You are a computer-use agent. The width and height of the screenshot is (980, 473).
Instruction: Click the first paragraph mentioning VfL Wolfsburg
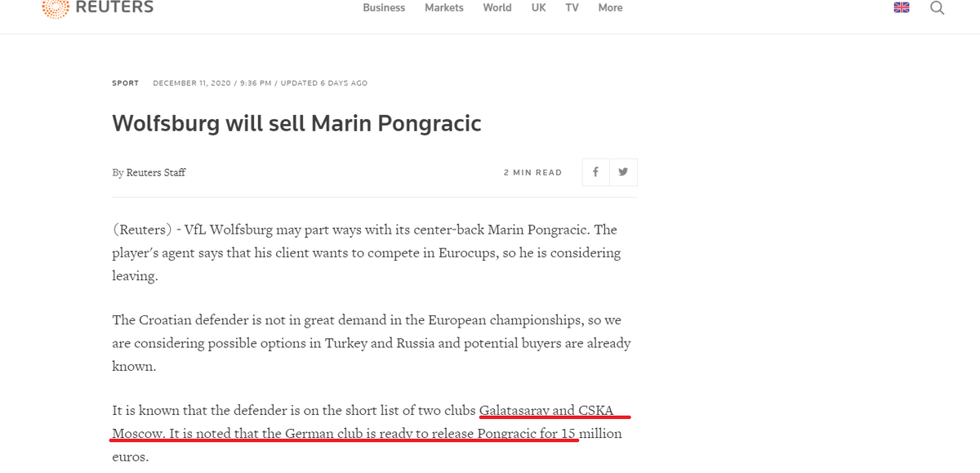366,252
